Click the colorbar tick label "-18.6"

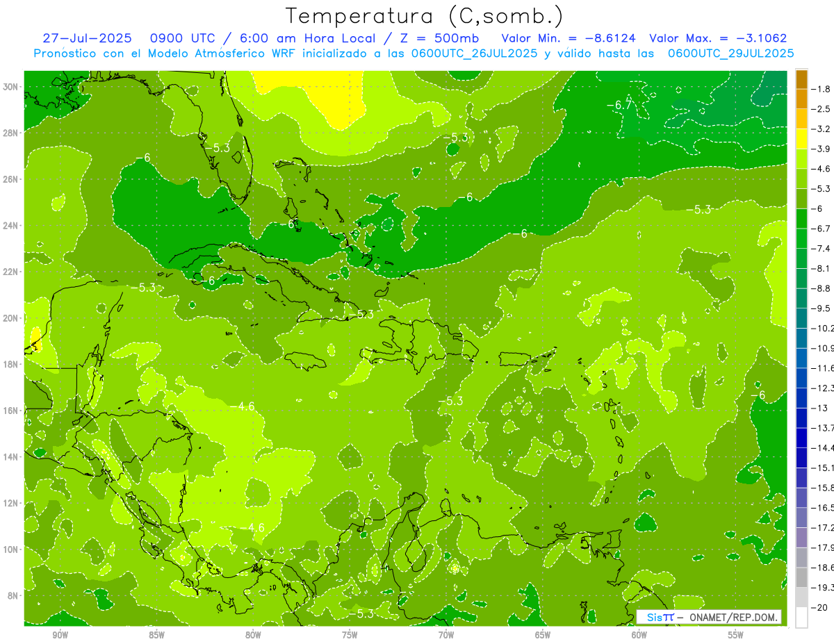coord(822,568)
